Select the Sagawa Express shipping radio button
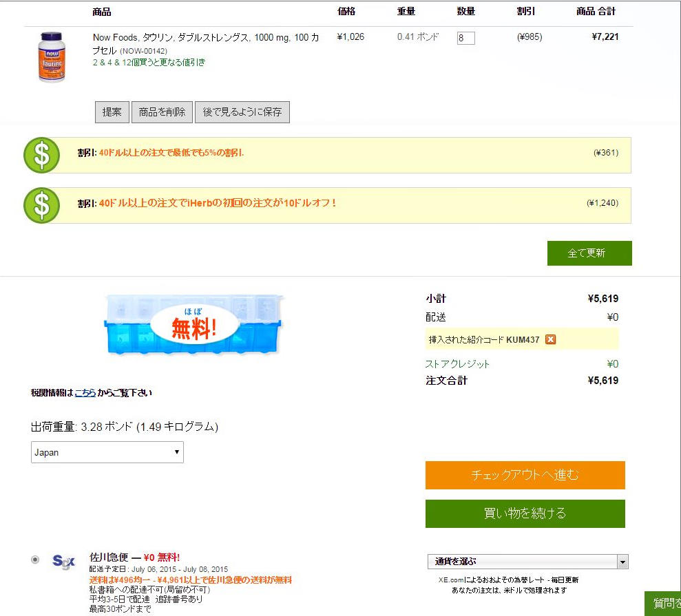 (35, 560)
